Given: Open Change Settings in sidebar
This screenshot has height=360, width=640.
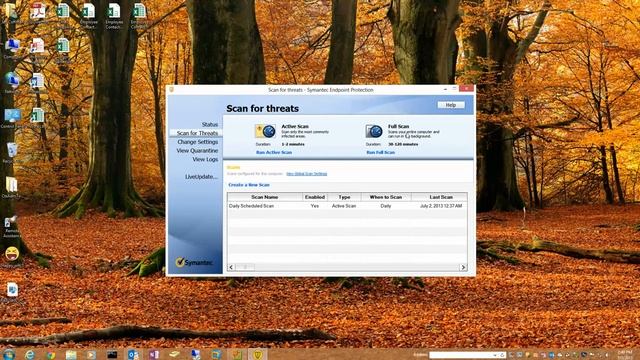Looking at the screenshot, I should (198, 142).
